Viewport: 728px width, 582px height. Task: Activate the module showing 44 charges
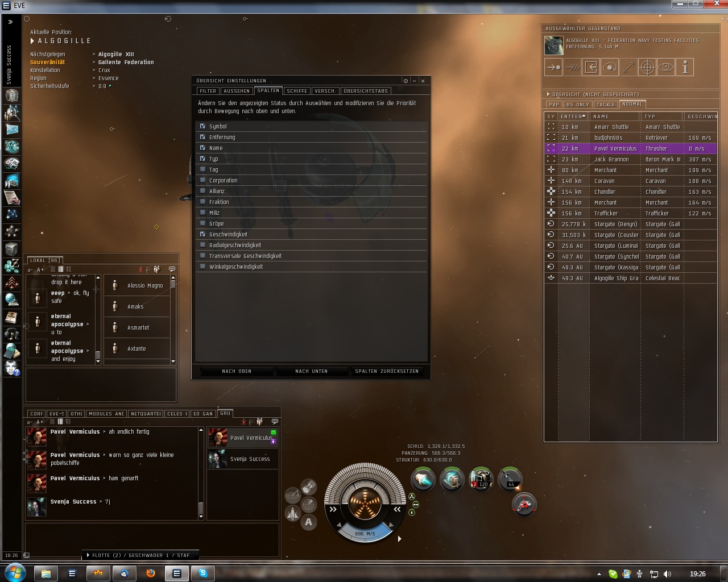(x=510, y=480)
